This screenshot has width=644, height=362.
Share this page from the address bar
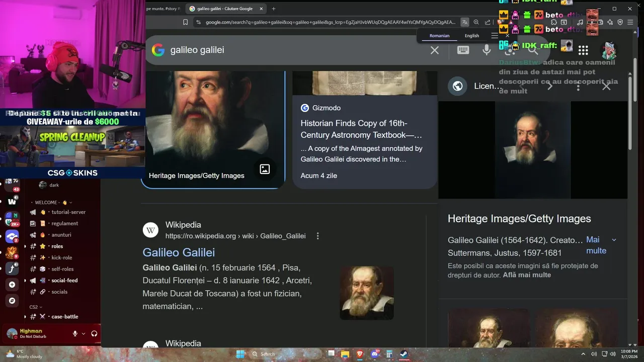tap(488, 22)
